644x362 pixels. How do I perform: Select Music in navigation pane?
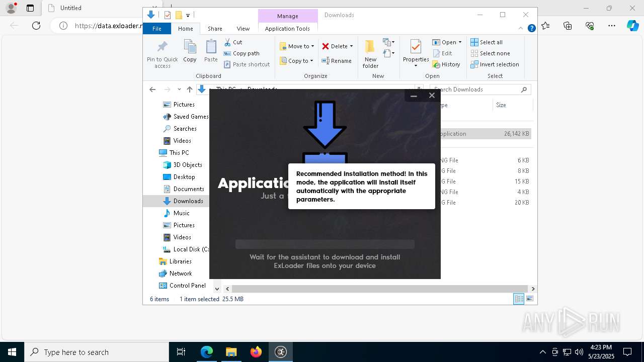tap(176, 213)
